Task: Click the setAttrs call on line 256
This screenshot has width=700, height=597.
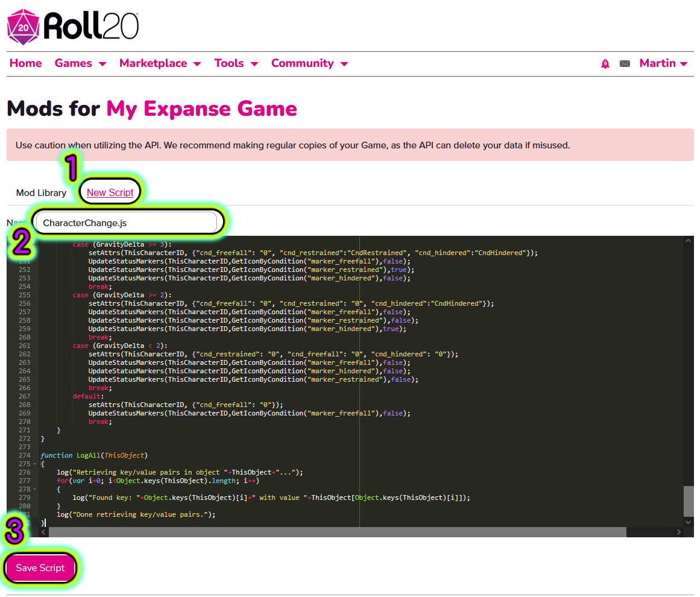Action: pos(291,304)
